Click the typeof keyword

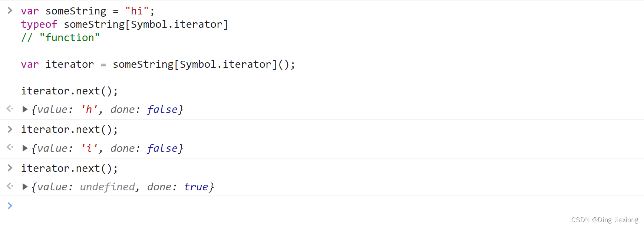[39, 24]
